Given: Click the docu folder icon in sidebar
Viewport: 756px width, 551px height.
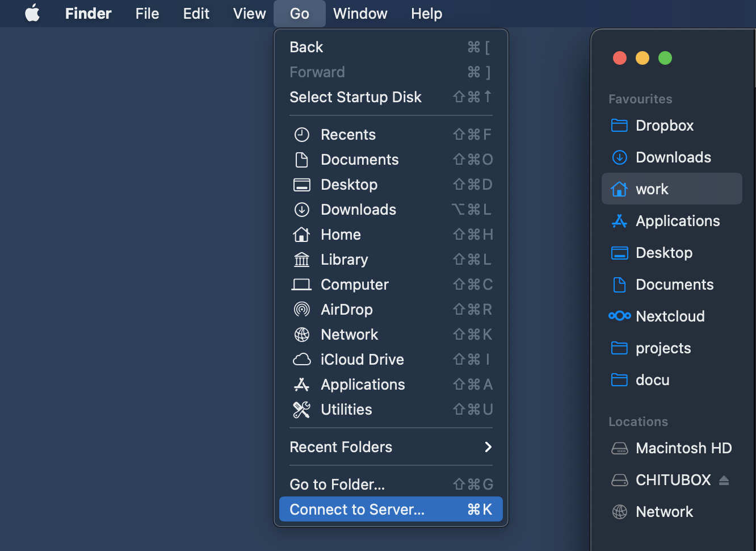Looking at the screenshot, I should click(619, 380).
